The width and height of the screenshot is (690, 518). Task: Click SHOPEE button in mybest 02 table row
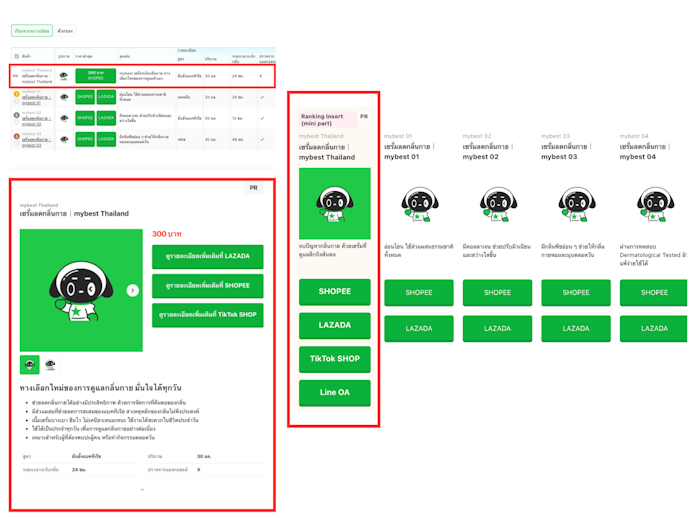pos(85,118)
